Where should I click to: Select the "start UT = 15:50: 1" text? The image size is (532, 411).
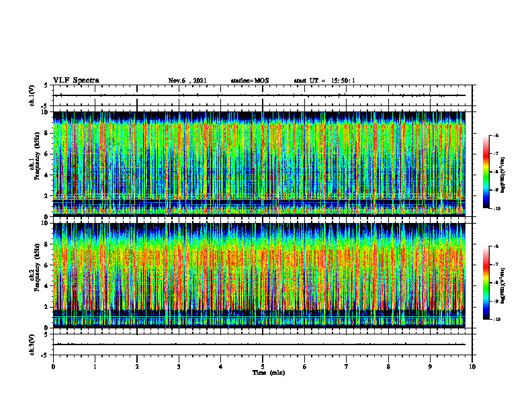coord(324,81)
